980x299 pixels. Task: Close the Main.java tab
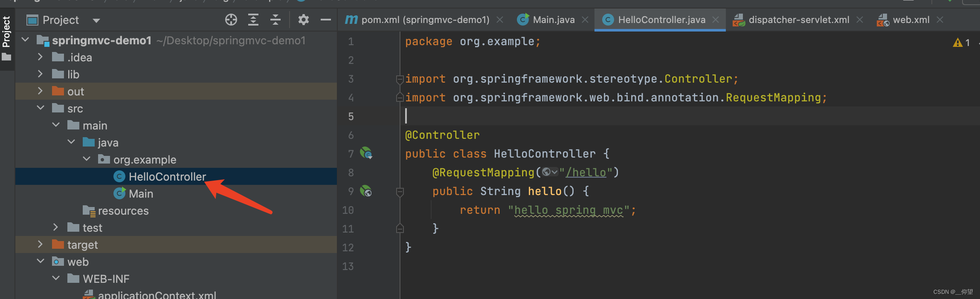585,20
